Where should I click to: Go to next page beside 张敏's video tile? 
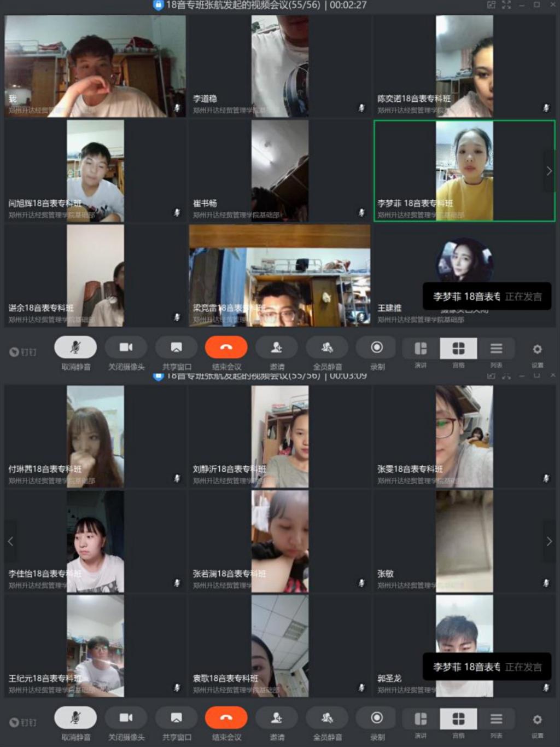tap(549, 541)
